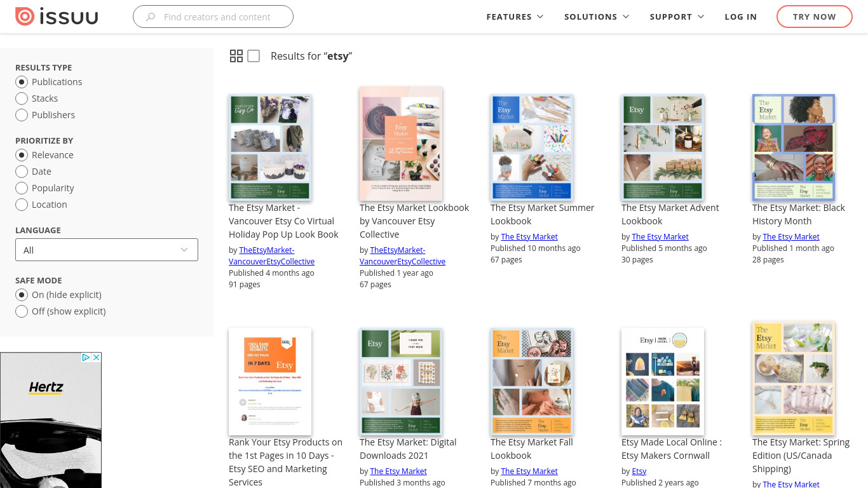Screen dimensions: 868x488
Task: Open TheEtsyMarket-VancouverEtsyCollective link under Market Lookbook
Action: click(x=402, y=255)
